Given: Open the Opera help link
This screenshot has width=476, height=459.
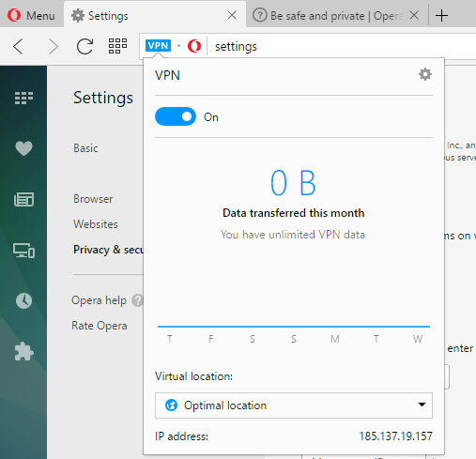Looking at the screenshot, I should coord(99,300).
